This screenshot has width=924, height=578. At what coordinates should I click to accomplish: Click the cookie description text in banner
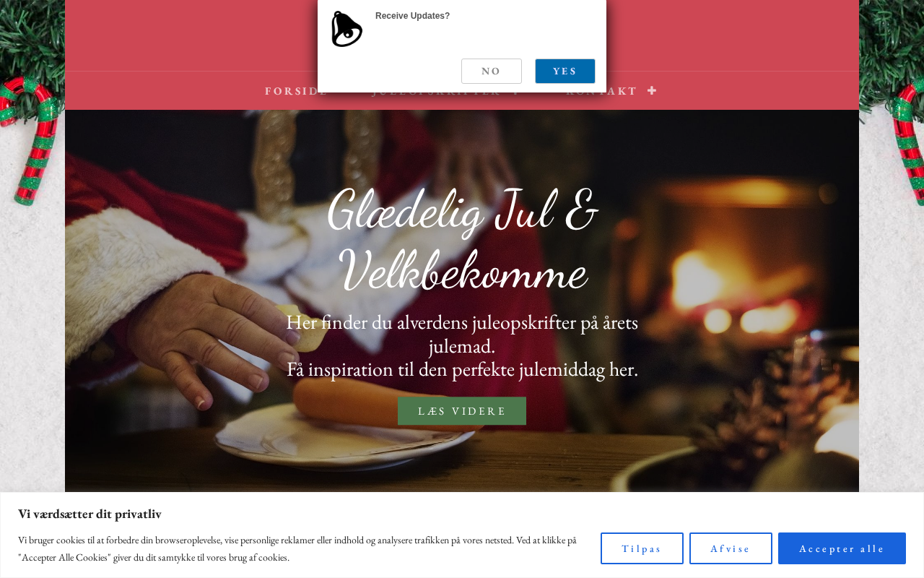coord(297,548)
